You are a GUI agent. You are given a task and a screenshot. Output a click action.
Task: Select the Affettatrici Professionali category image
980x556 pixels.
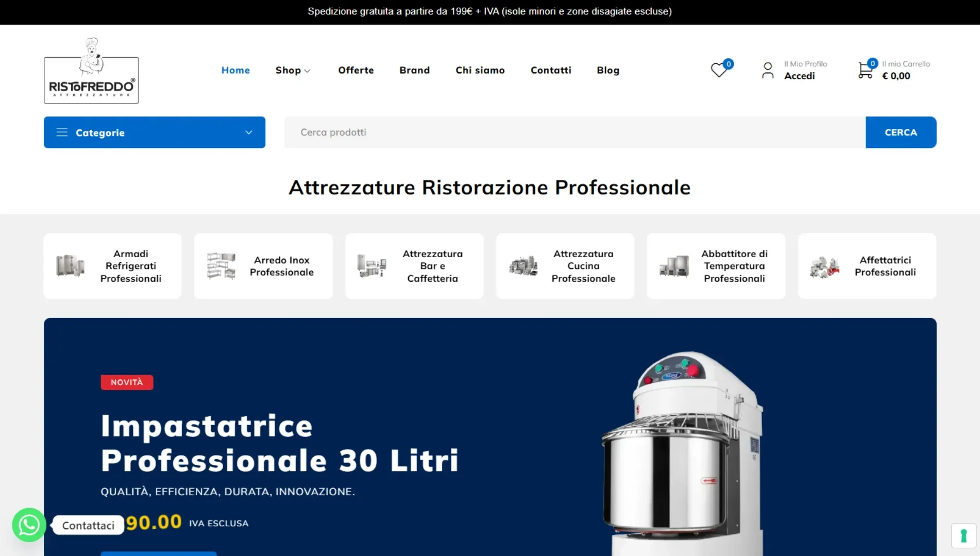coord(824,266)
